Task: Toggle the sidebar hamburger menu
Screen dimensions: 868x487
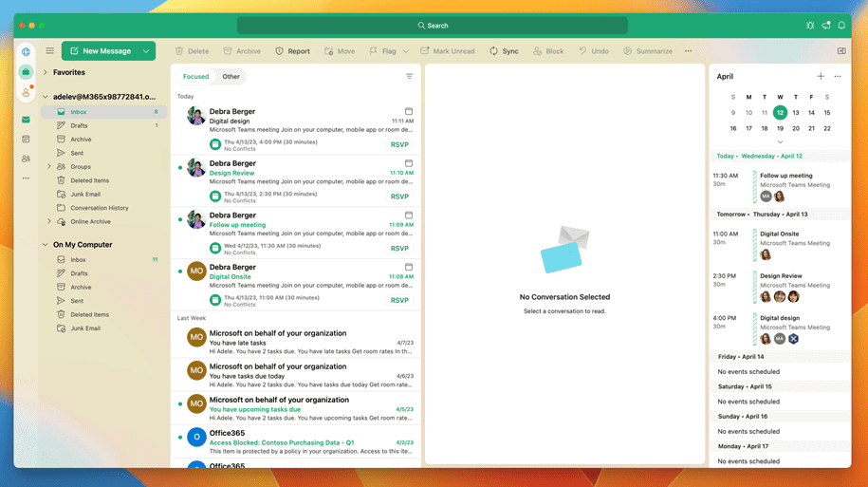Action: 50,51
